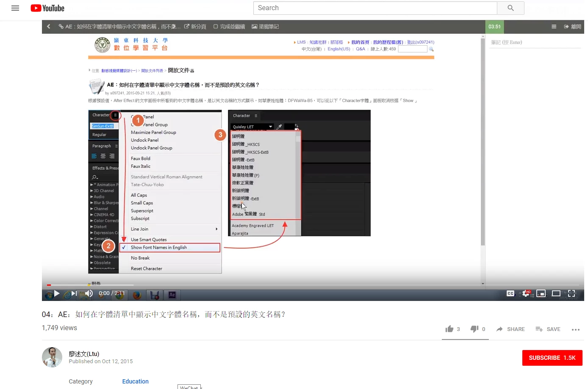This screenshot has height=389, width=588.
Task: Open the list menu icon beside the timer
Action: 554,26
